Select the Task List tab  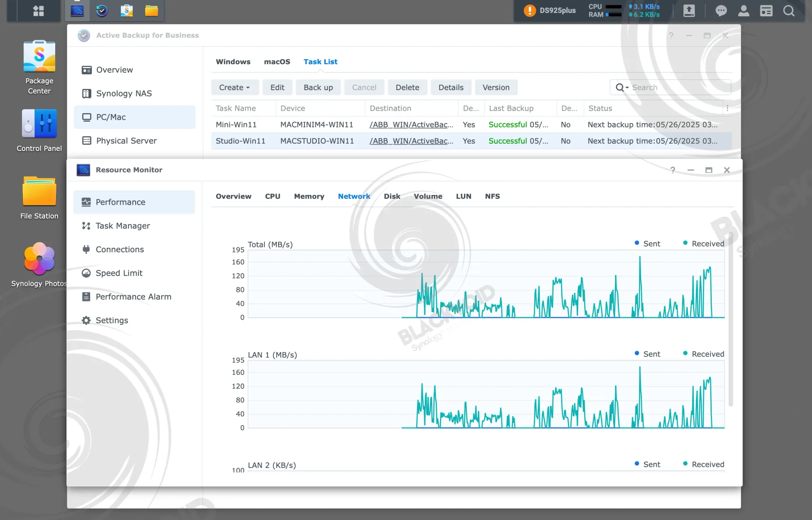coord(320,62)
